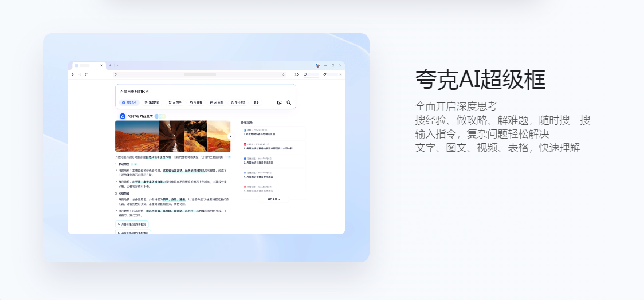The width and height of the screenshot is (644, 300).
Task: Click the AI sparkle icon in the toolbar
Action: click(x=325, y=74)
